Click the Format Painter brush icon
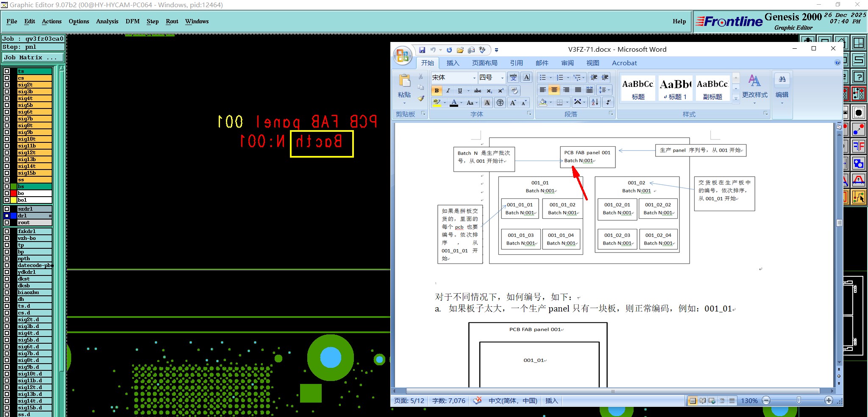 click(x=421, y=98)
